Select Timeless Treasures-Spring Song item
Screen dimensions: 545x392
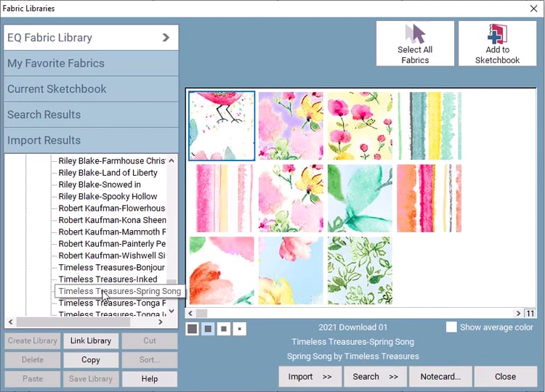coord(120,291)
